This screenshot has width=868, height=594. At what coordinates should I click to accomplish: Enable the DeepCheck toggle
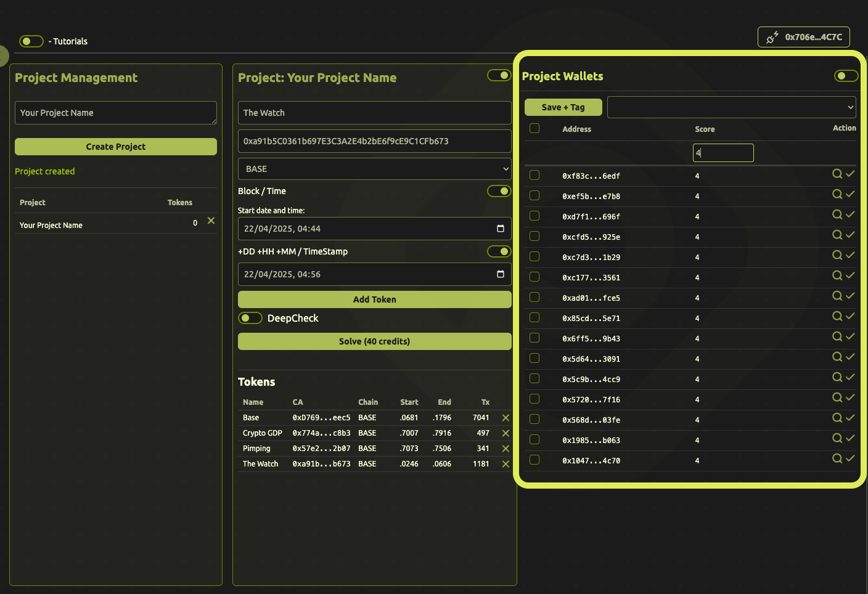(x=250, y=318)
